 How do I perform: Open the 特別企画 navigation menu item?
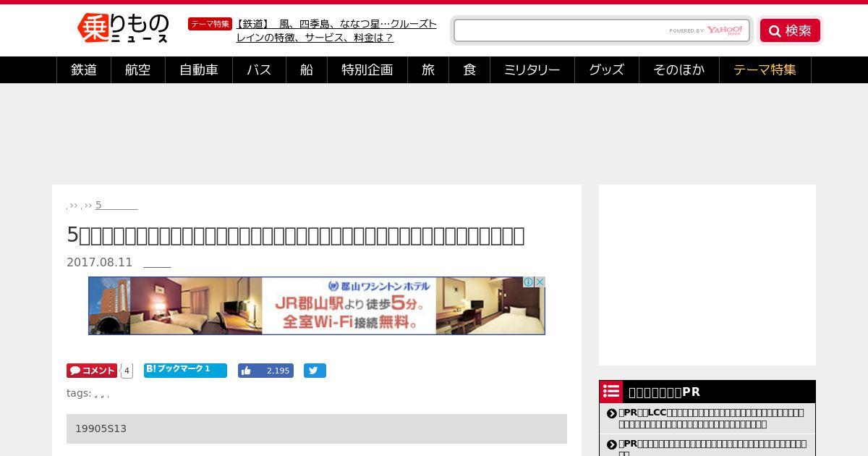click(x=367, y=70)
